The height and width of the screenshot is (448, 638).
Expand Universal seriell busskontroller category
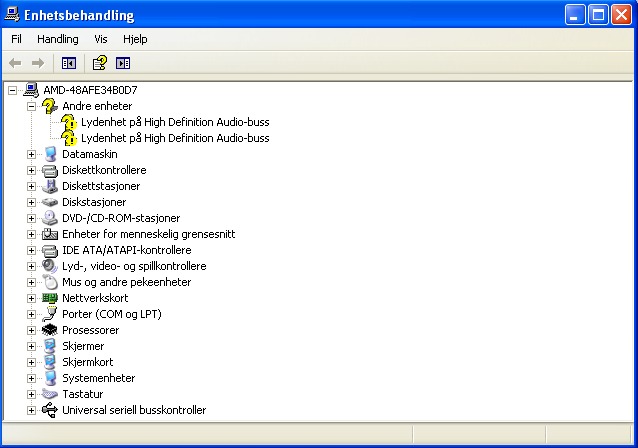[x=31, y=410]
